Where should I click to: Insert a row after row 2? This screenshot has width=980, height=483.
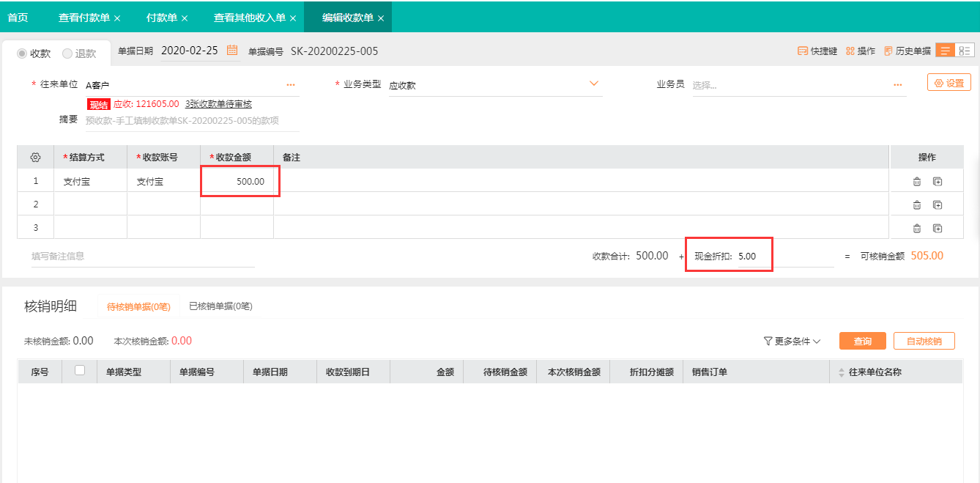[938, 204]
